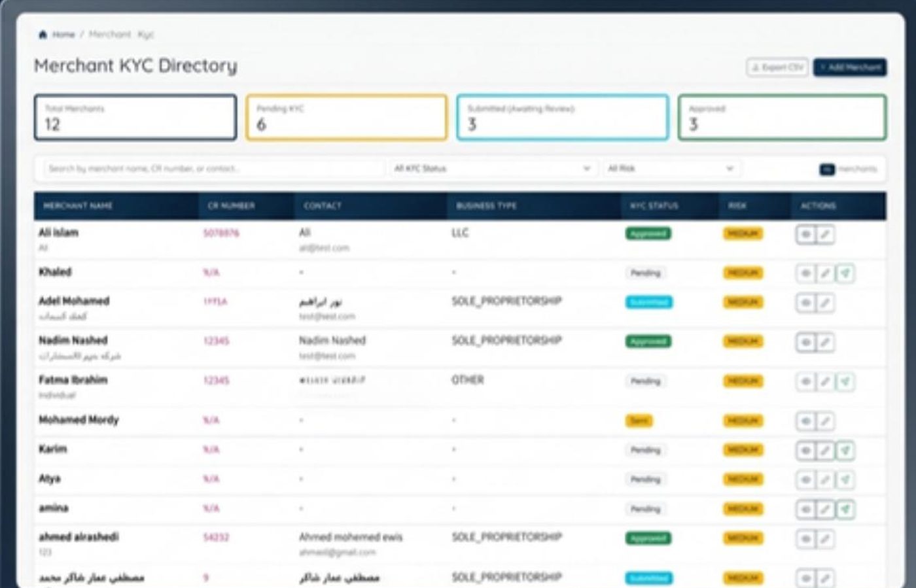The height and width of the screenshot is (588, 916).
Task: Open the All Risk filter dropdown
Action: click(671, 169)
